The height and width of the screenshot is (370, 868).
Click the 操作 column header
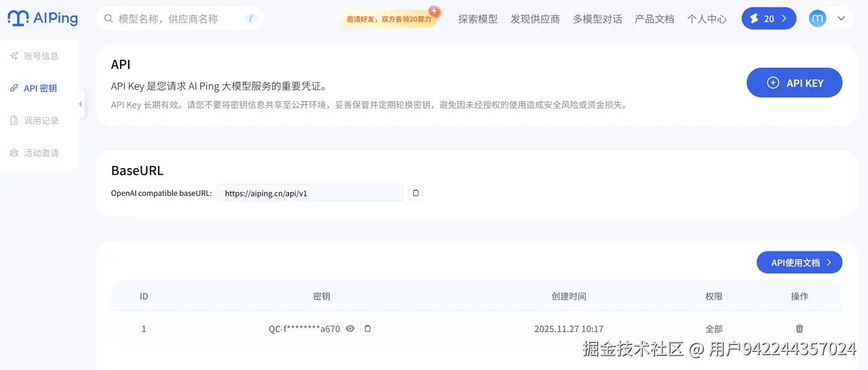[800, 297]
